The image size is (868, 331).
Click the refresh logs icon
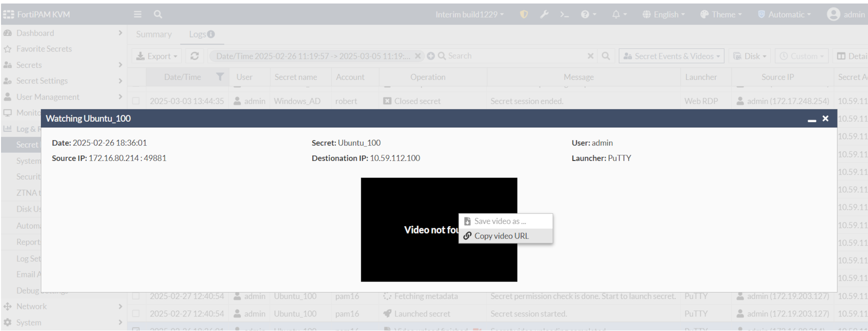(195, 56)
